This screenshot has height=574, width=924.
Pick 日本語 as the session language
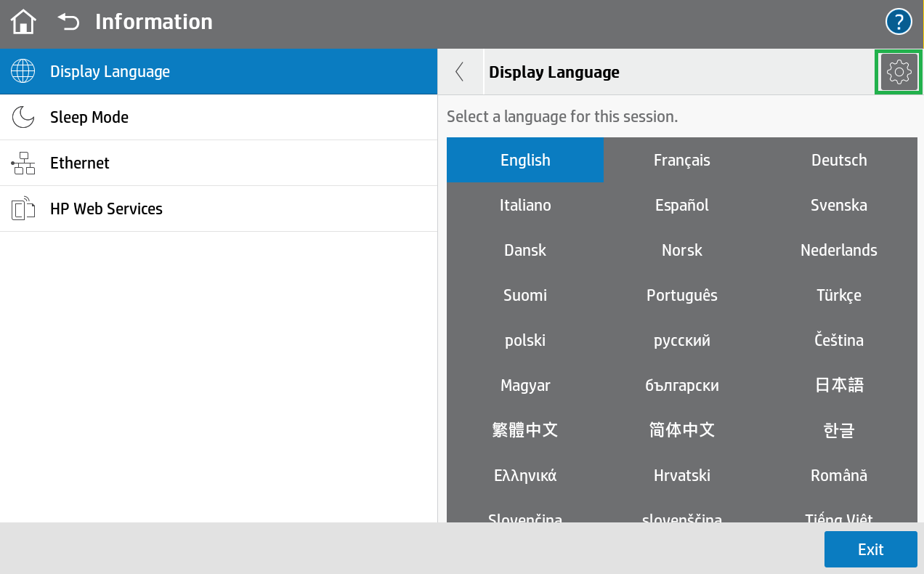click(x=838, y=385)
